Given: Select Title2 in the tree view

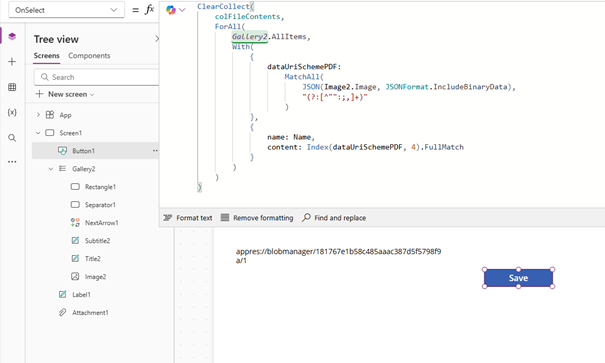Looking at the screenshot, I should tap(93, 258).
